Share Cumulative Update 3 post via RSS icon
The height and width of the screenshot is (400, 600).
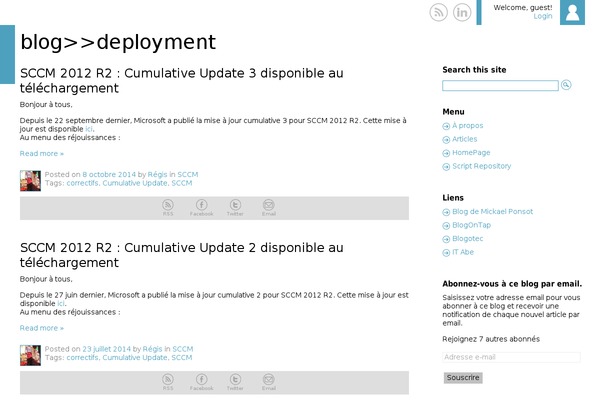pyautogui.click(x=168, y=208)
